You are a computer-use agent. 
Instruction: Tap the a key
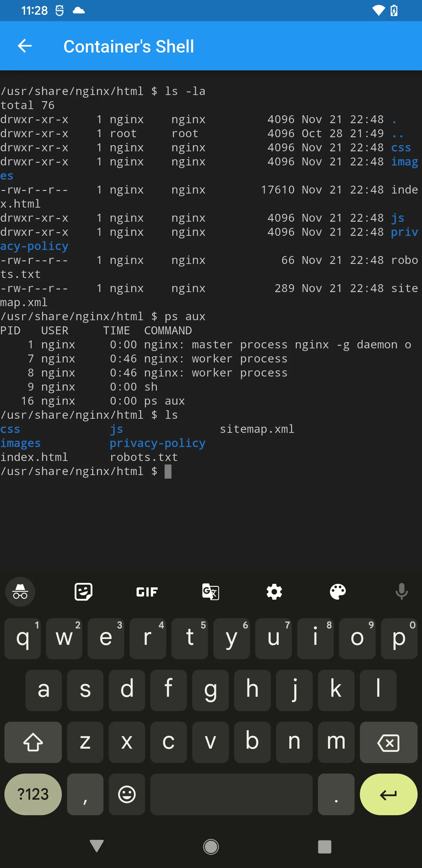pyautogui.click(x=43, y=690)
